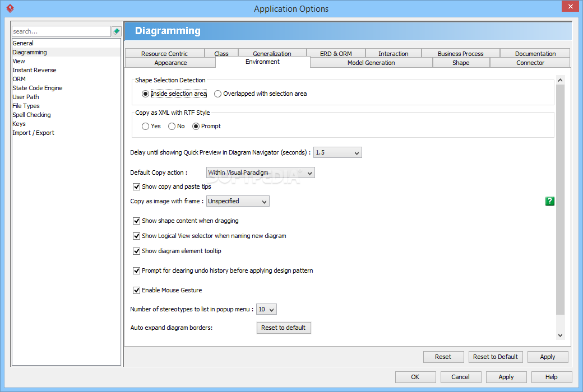Select General in the options list
583x392 pixels.
pos(66,43)
